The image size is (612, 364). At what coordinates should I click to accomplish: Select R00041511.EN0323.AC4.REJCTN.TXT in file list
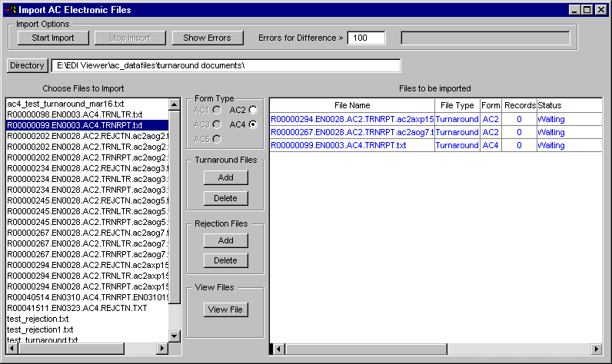point(77,308)
